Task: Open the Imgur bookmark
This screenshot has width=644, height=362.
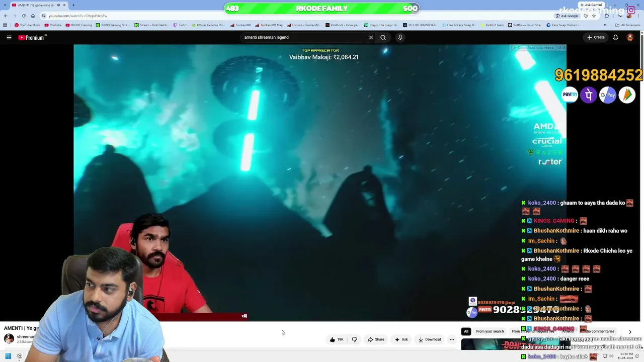Action: pos(381,25)
